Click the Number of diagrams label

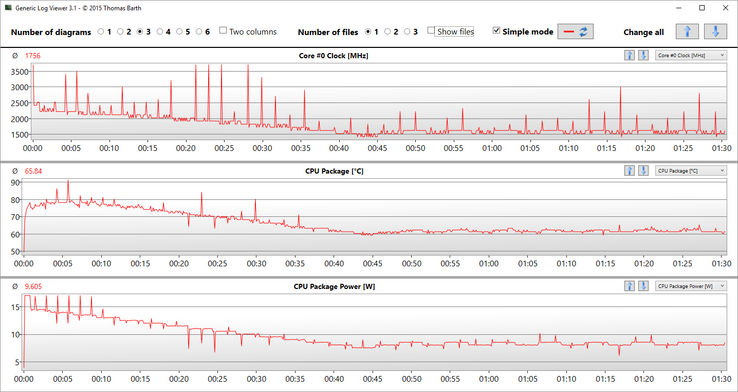coord(51,32)
